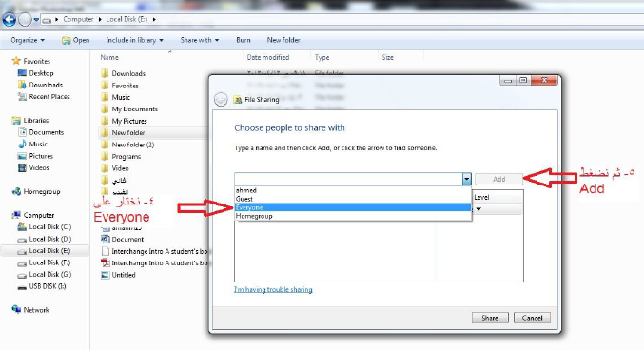Click the Cancel button
Screen dimensions: 644x350
tap(532, 318)
